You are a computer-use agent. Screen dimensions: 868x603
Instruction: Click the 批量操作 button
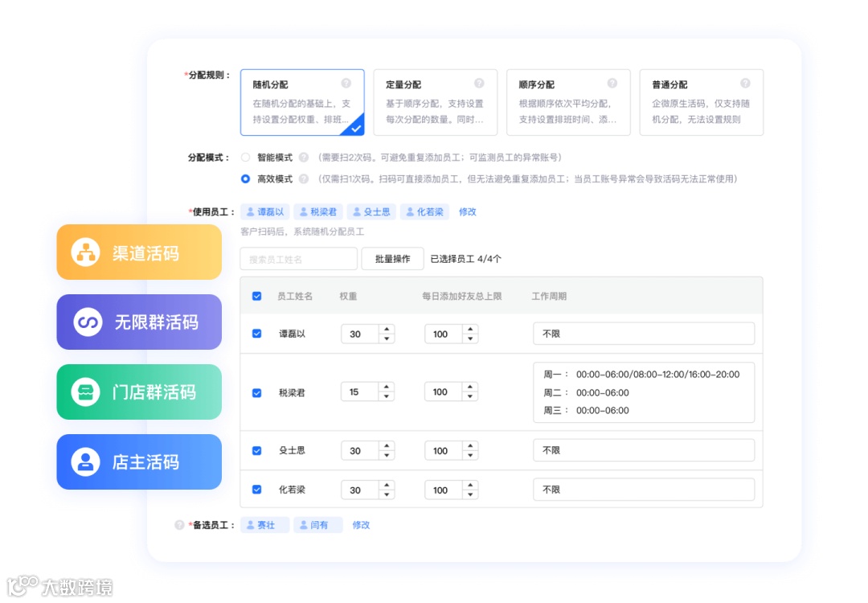coord(392,259)
